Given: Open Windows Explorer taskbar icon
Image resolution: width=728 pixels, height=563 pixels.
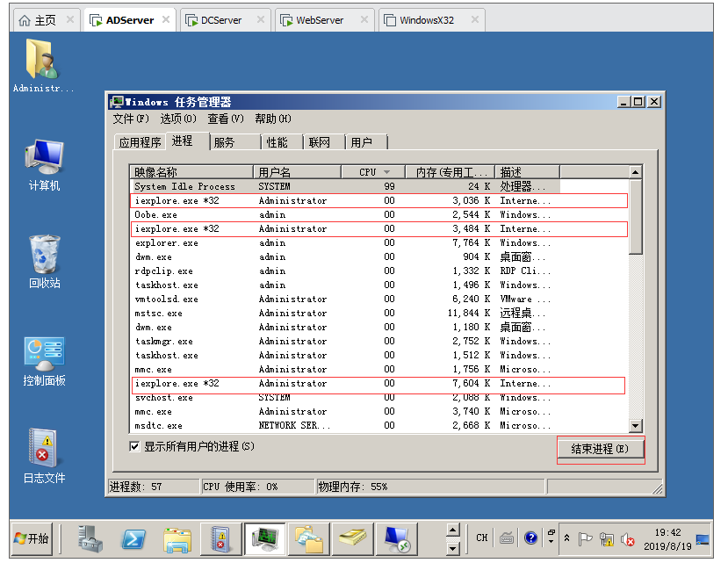Looking at the screenshot, I should [x=178, y=538].
